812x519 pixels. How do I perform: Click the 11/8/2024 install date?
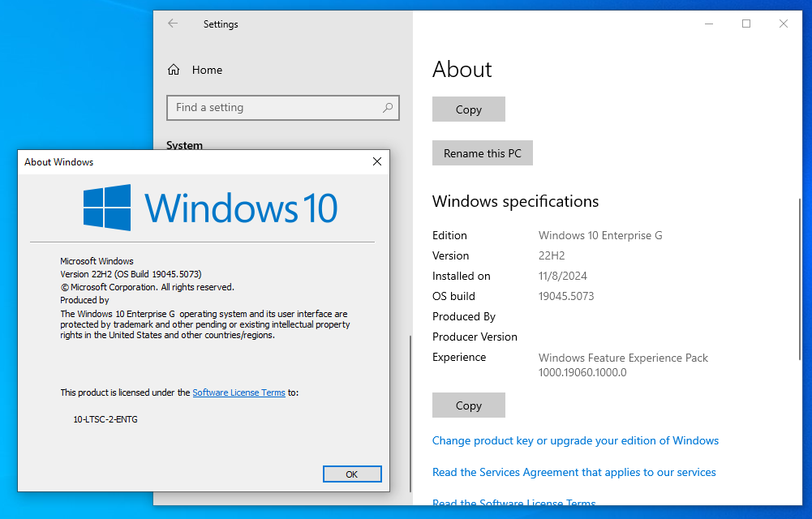pyautogui.click(x=563, y=276)
